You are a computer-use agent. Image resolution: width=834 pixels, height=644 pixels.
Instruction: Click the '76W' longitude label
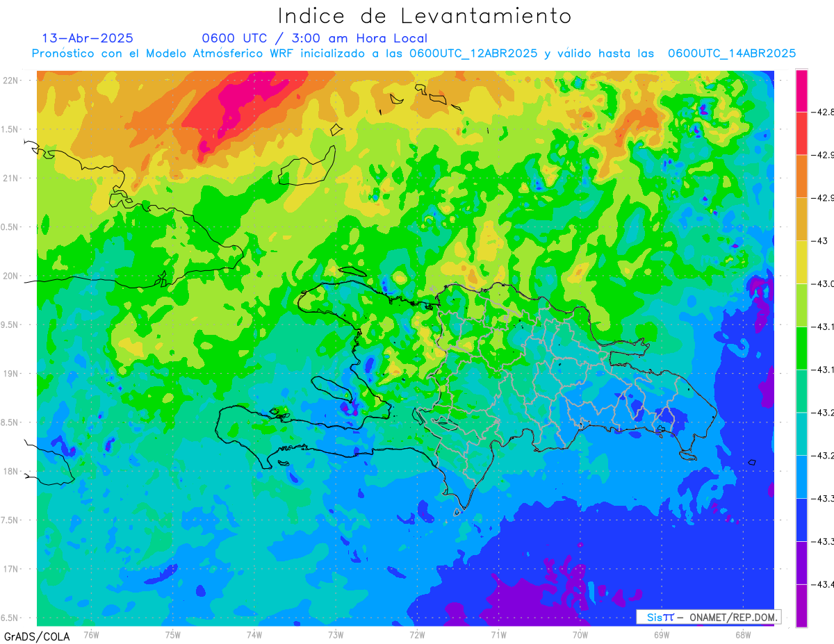pyautogui.click(x=91, y=634)
